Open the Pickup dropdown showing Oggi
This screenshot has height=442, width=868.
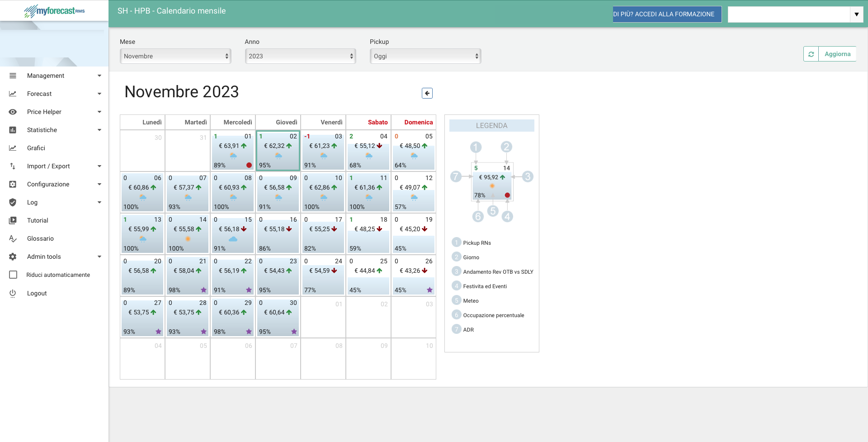pos(425,56)
